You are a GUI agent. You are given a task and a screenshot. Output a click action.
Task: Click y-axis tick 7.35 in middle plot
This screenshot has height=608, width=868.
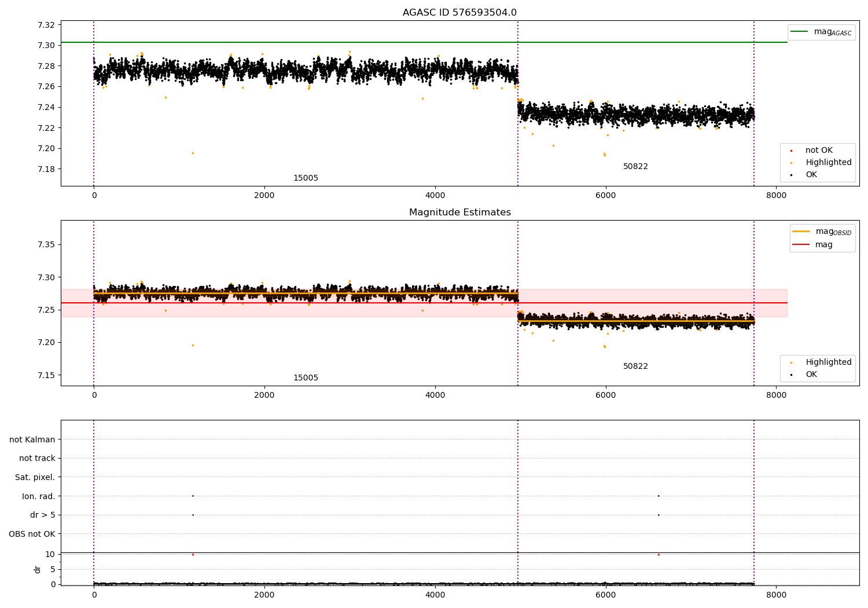(x=46, y=245)
